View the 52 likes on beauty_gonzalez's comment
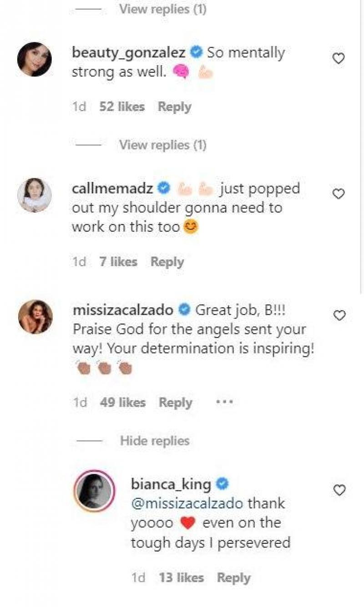The image size is (364, 607). [121, 107]
